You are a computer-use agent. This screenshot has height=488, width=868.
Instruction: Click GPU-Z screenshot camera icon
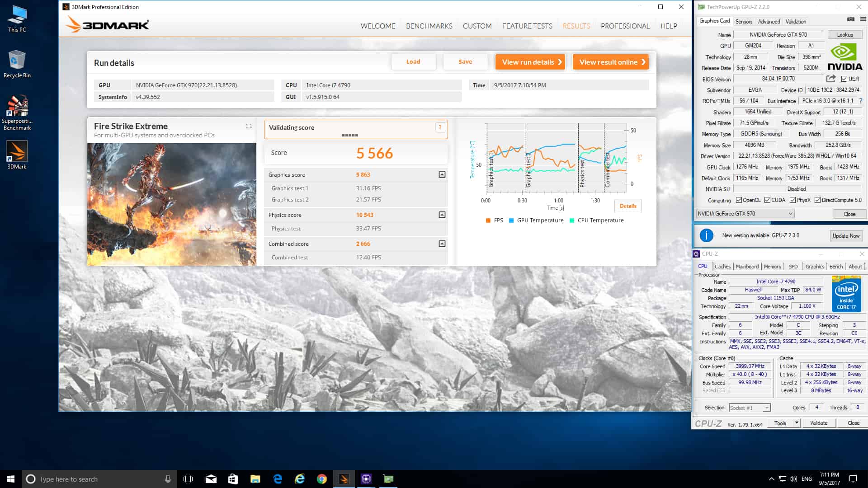(850, 19)
